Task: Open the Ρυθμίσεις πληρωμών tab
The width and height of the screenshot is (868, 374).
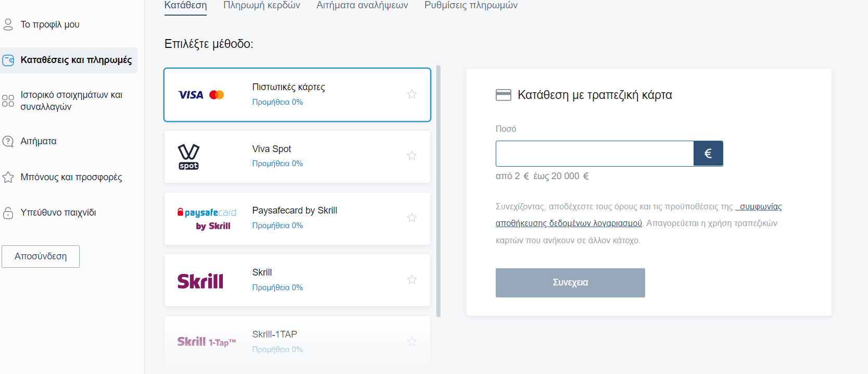Action: pyautogui.click(x=471, y=6)
